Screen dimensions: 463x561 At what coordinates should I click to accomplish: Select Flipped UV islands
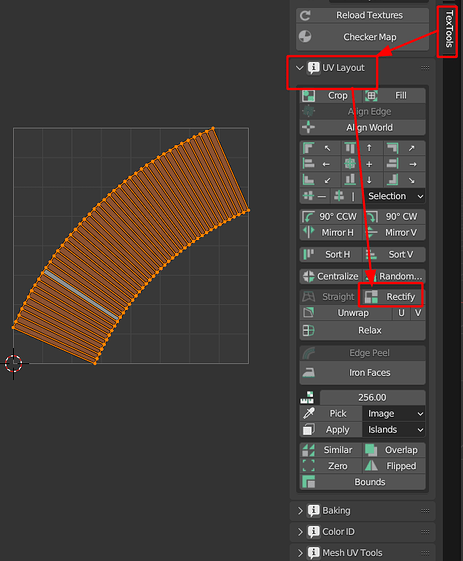click(394, 466)
